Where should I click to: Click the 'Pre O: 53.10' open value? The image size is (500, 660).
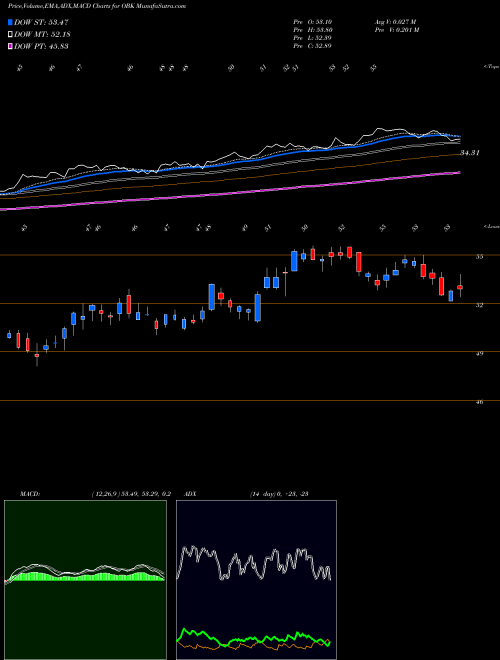(x=312, y=22)
